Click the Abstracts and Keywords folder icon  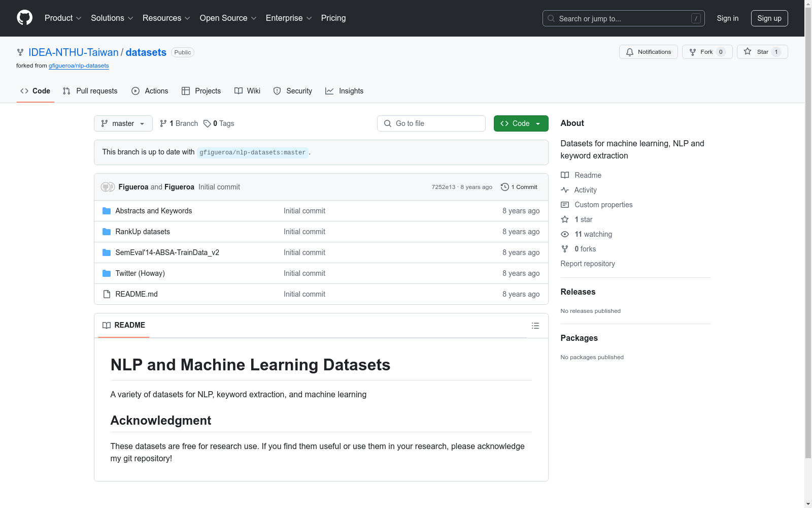coord(107,211)
